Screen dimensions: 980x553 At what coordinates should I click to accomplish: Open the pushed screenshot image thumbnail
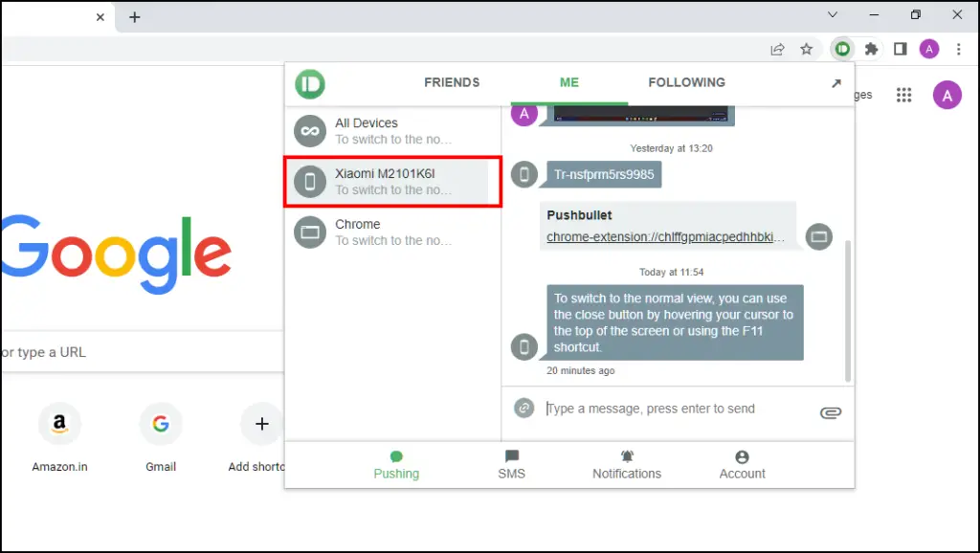click(x=640, y=115)
